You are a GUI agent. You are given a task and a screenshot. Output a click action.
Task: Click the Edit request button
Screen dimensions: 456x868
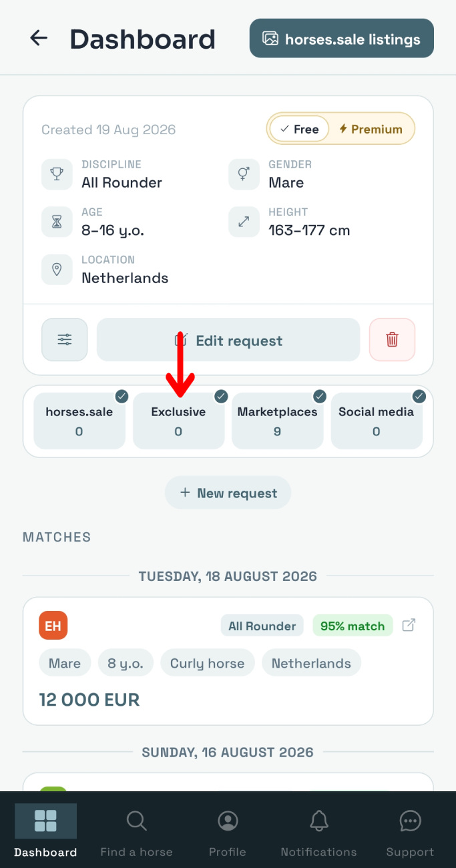(x=228, y=340)
